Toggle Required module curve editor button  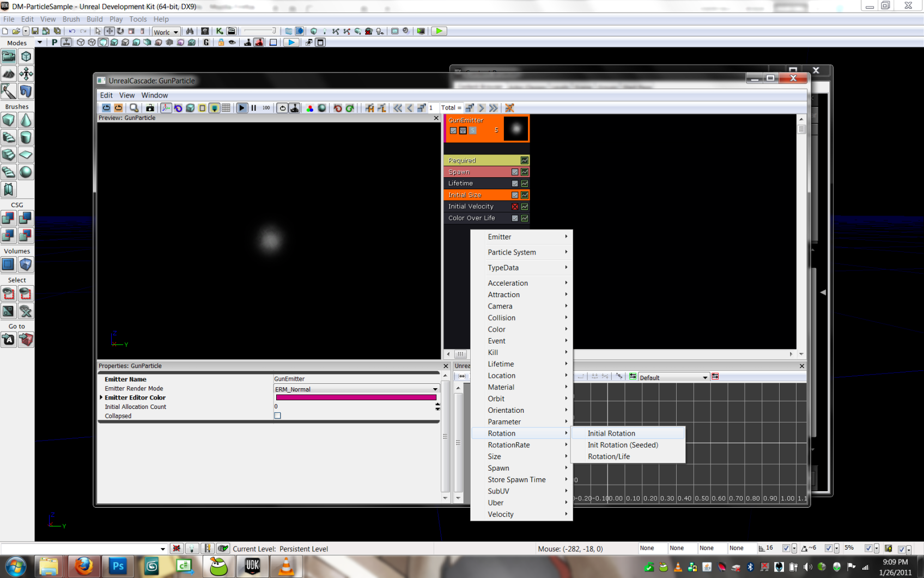point(525,160)
